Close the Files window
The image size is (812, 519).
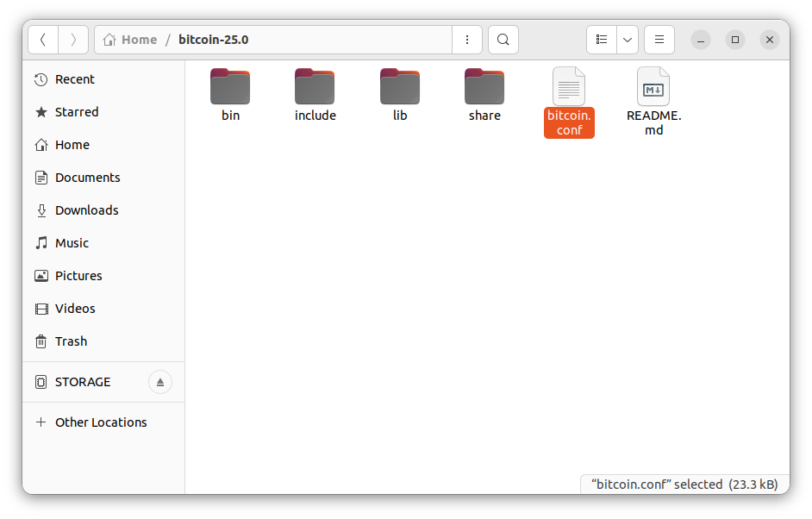click(x=770, y=40)
